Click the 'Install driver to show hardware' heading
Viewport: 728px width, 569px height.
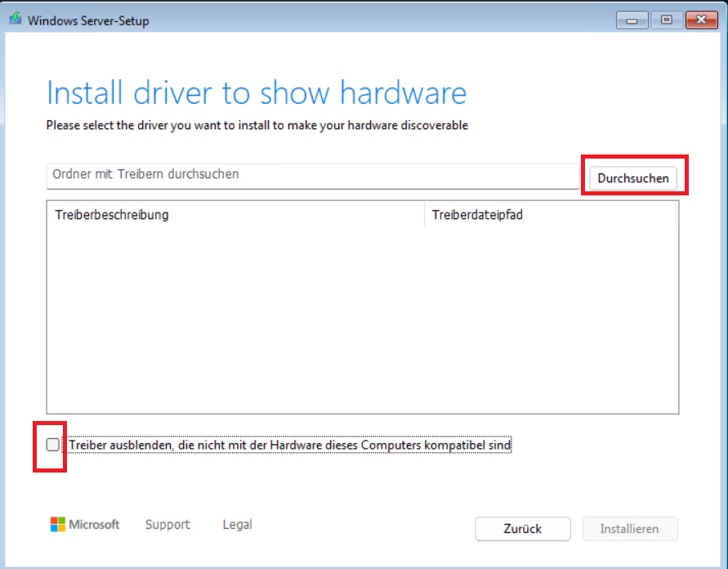(257, 93)
